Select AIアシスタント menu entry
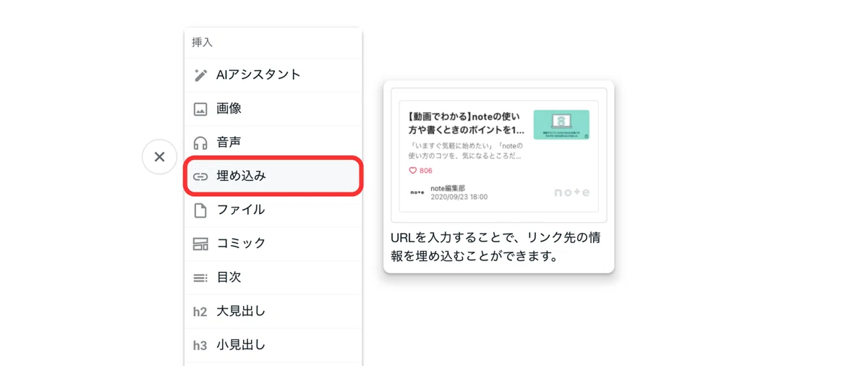868x366 pixels. pyautogui.click(x=273, y=75)
